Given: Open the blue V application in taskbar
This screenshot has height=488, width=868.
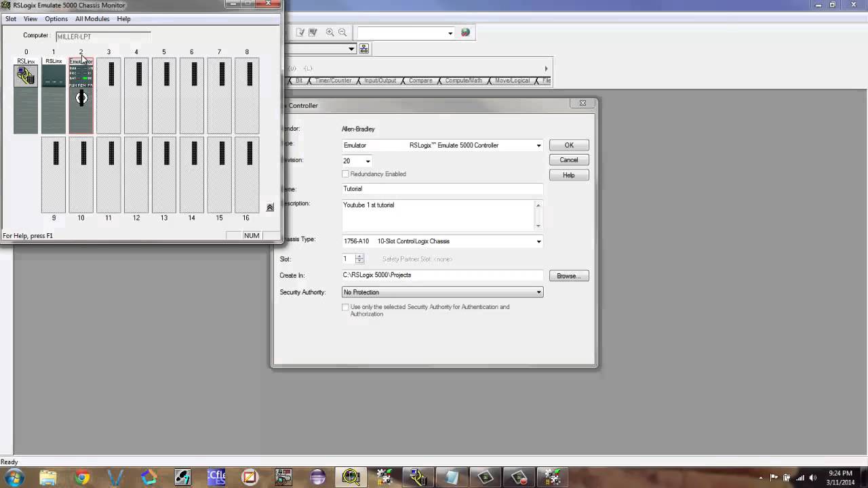Looking at the screenshot, I should click(x=115, y=477).
